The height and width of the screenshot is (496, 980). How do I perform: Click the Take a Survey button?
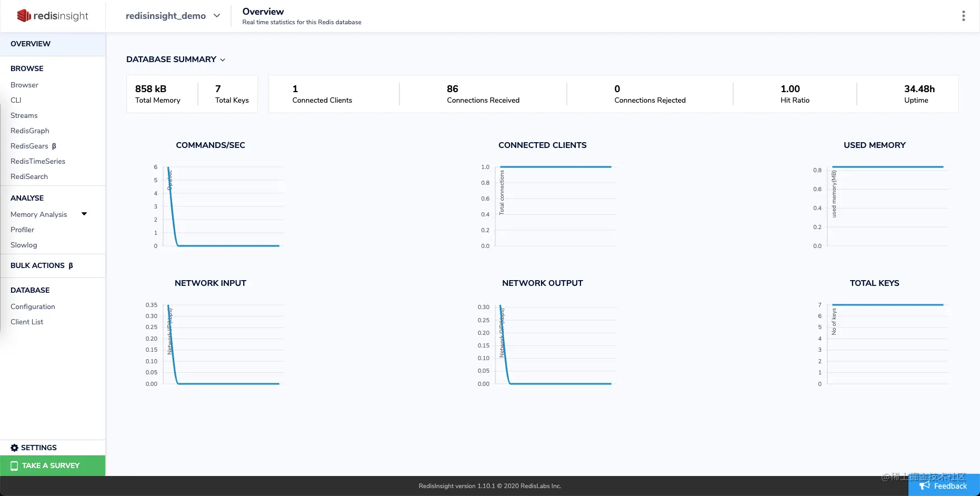coord(53,465)
